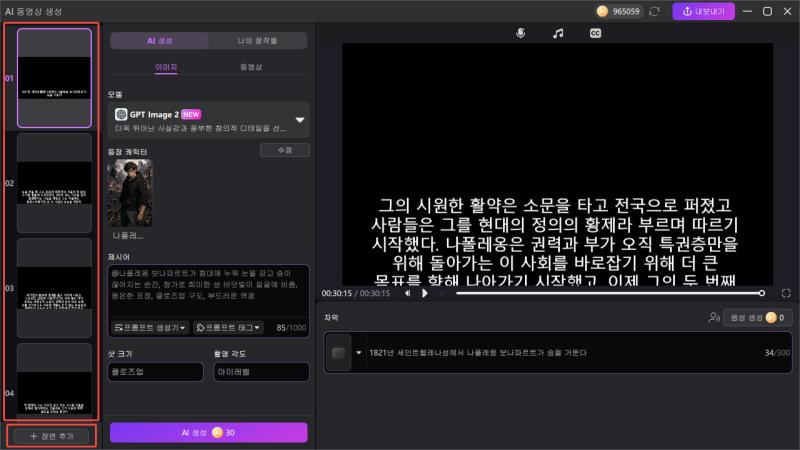
Task: Select the Napoleon character thumbnail
Action: click(130, 193)
